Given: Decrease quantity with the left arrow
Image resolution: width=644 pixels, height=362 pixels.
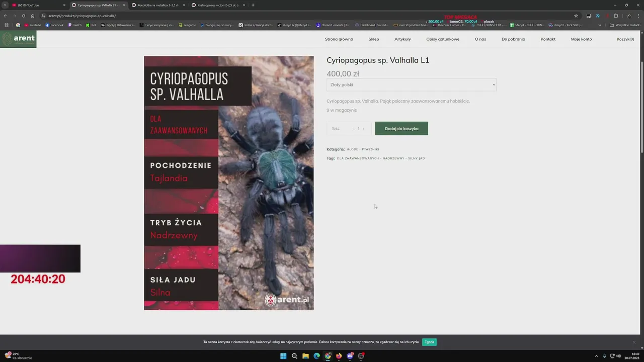Looking at the screenshot, I should (x=354, y=129).
